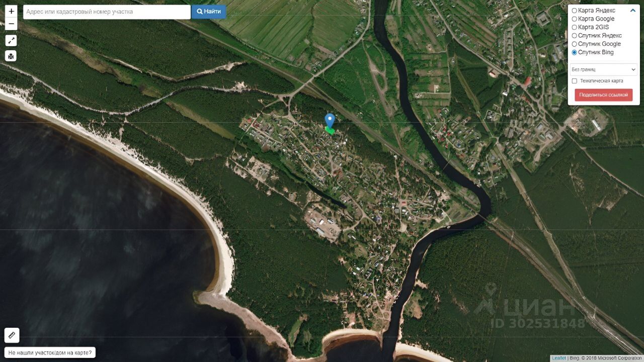Click Не нашли участок/дом на карте?
The width and height of the screenshot is (644, 362).
50,353
